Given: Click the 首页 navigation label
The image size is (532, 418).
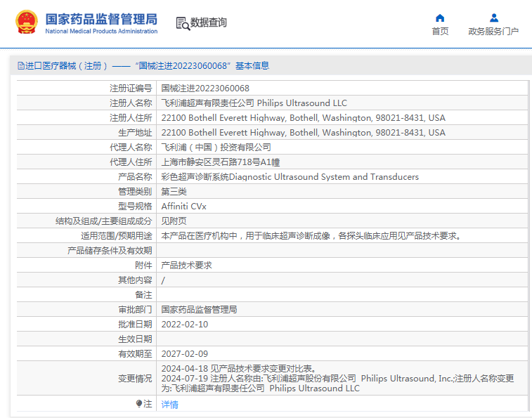Looking at the screenshot, I should pyautogui.click(x=440, y=31).
